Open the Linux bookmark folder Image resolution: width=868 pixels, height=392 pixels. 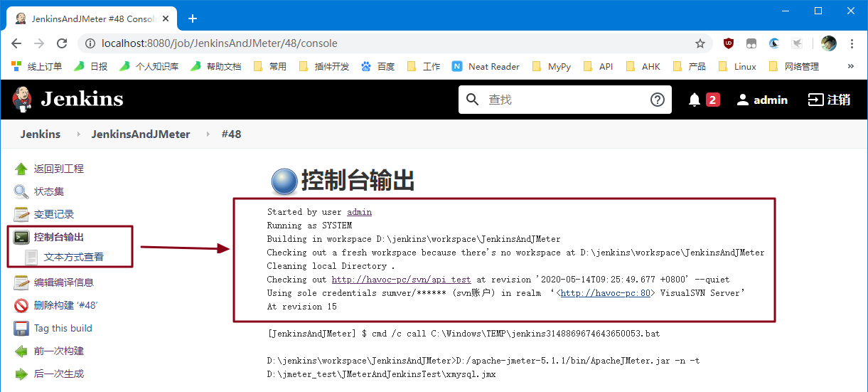pyautogui.click(x=737, y=66)
